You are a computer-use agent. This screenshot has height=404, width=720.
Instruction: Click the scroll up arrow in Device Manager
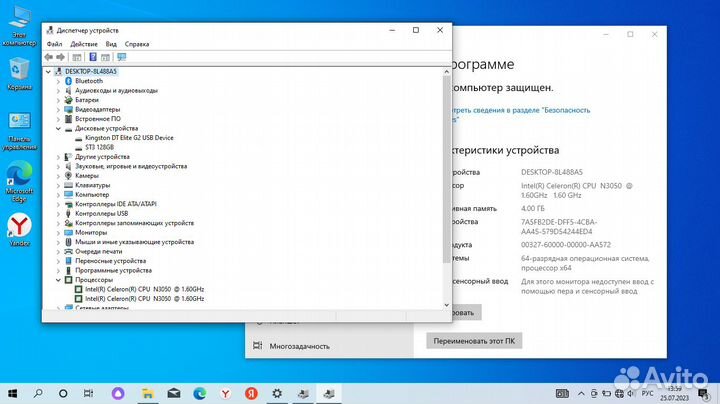point(446,72)
